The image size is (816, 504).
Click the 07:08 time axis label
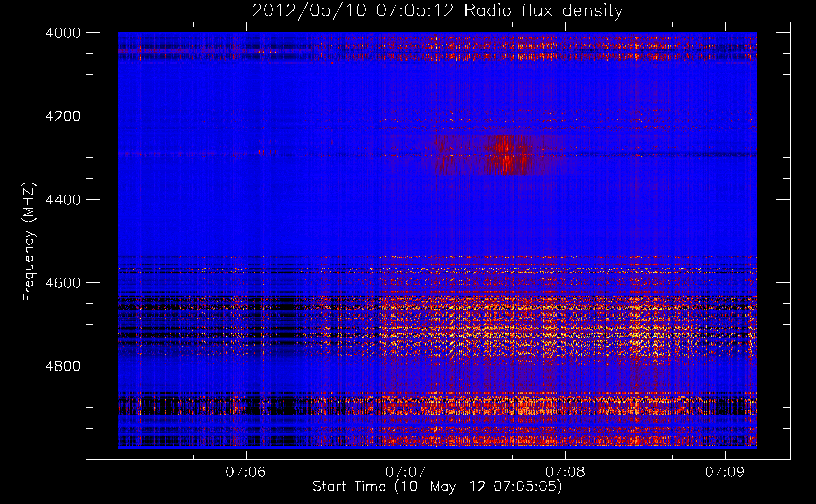click(565, 472)
